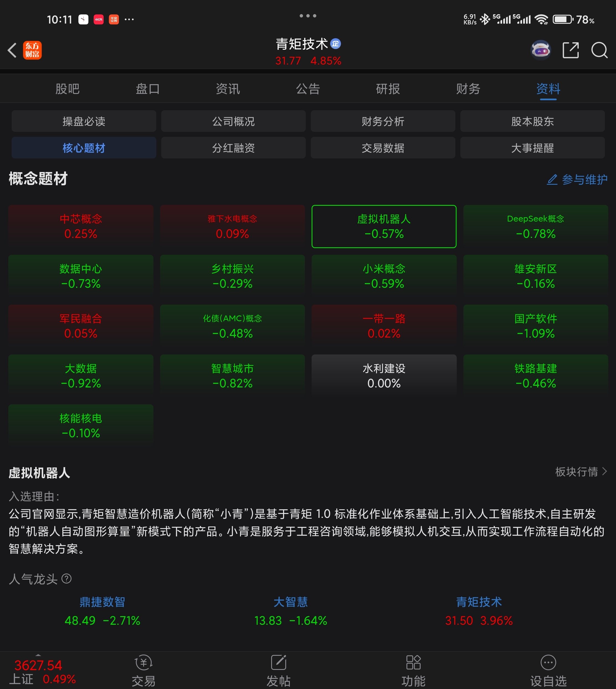
Task: Select the 资料 tab
Action: coord(548,89)
